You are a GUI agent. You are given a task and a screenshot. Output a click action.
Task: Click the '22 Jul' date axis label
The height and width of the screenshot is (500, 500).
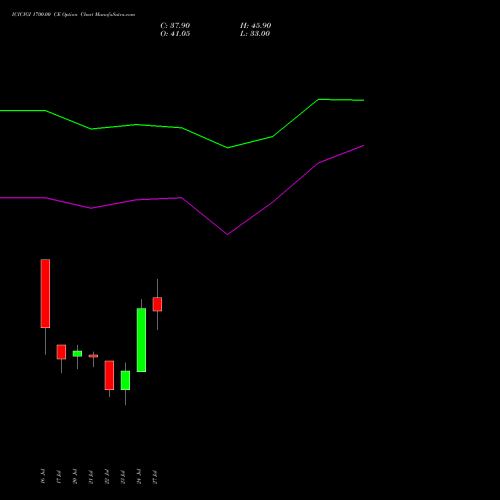107,476
